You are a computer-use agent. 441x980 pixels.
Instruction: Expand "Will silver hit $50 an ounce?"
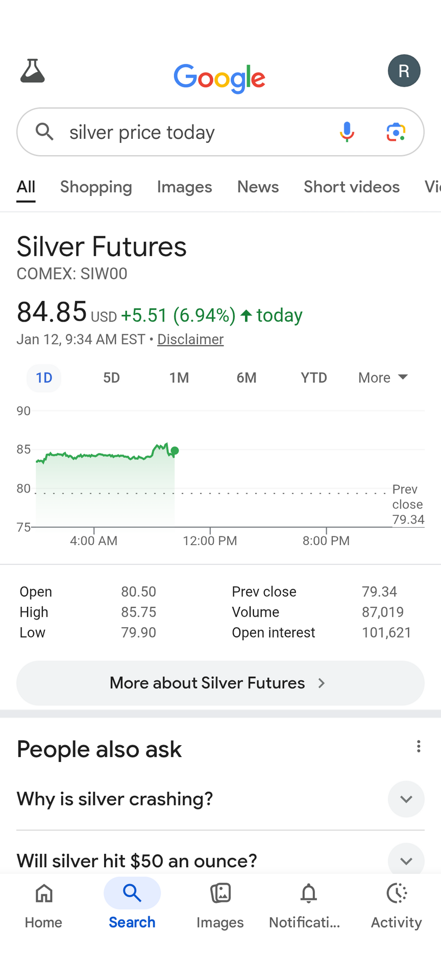click(x=406, y=861)
